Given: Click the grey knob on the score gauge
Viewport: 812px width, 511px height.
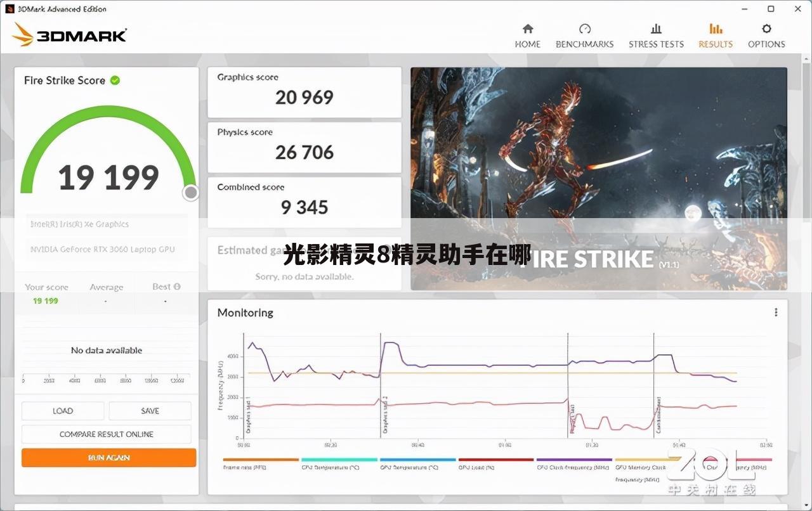Looking at the screenshot, I should (190, 193).
